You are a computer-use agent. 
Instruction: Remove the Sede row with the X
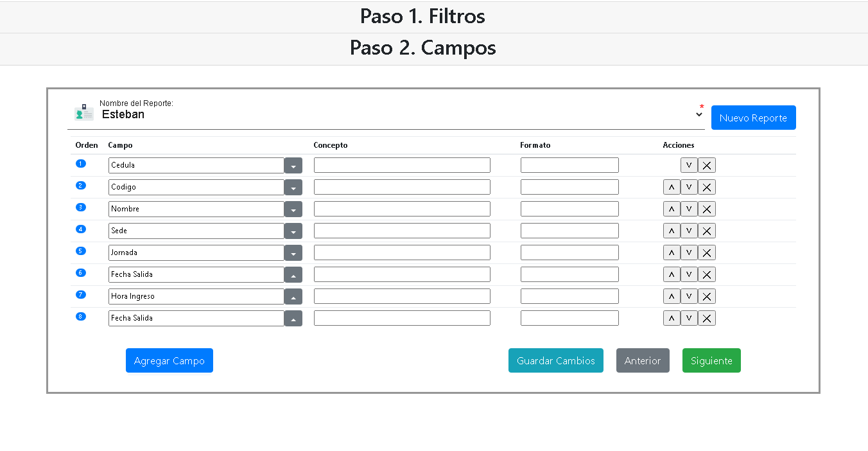(x=706, y=231)
